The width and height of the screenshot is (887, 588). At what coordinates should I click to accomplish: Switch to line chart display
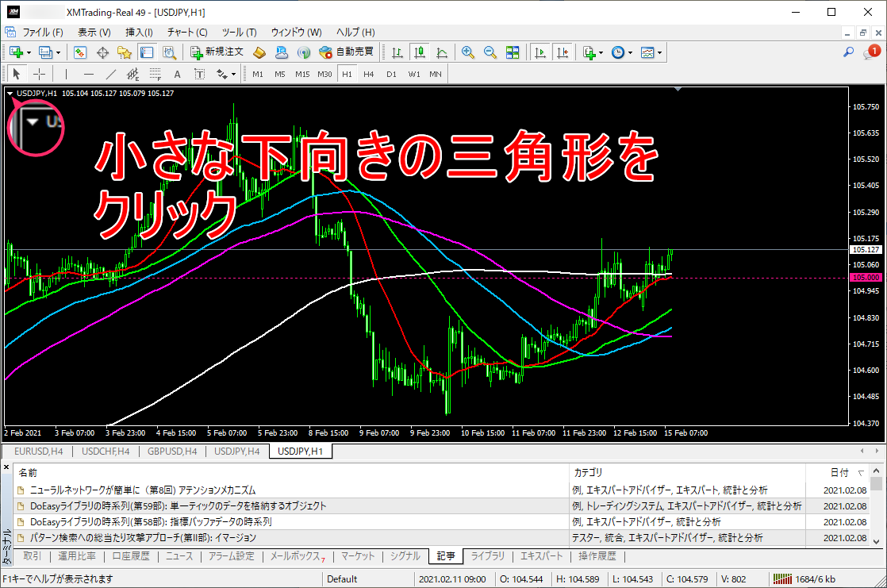coord(442,52)
